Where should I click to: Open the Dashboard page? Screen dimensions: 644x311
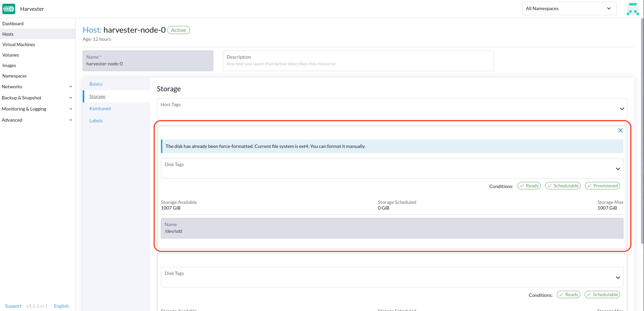click(13, 24)
